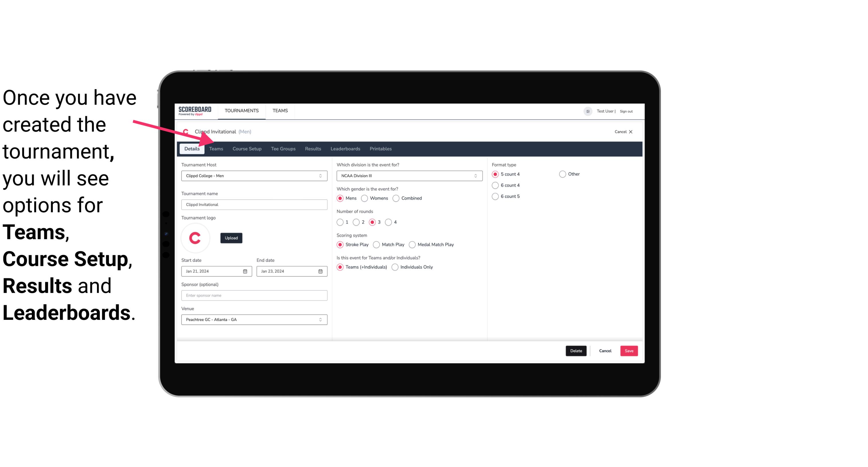Toggle Individuals Only event type

coord(396,267)
